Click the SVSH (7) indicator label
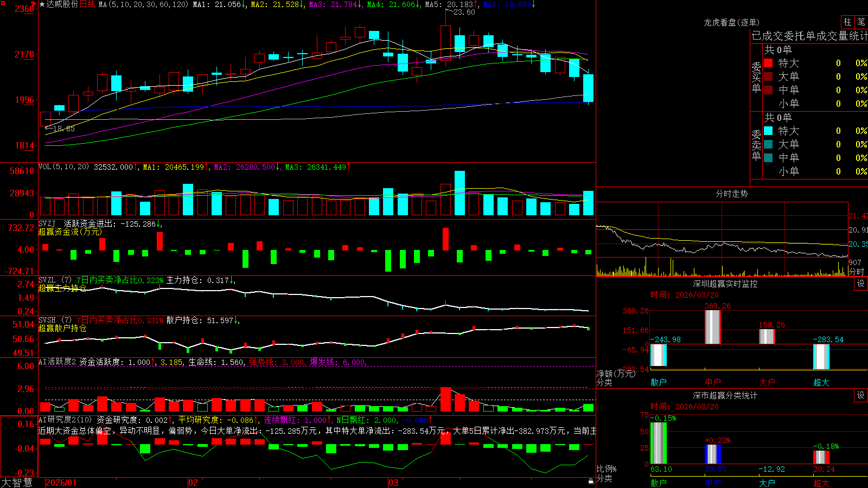This screenshot has height=488, width=868. [x=55, y=320]
